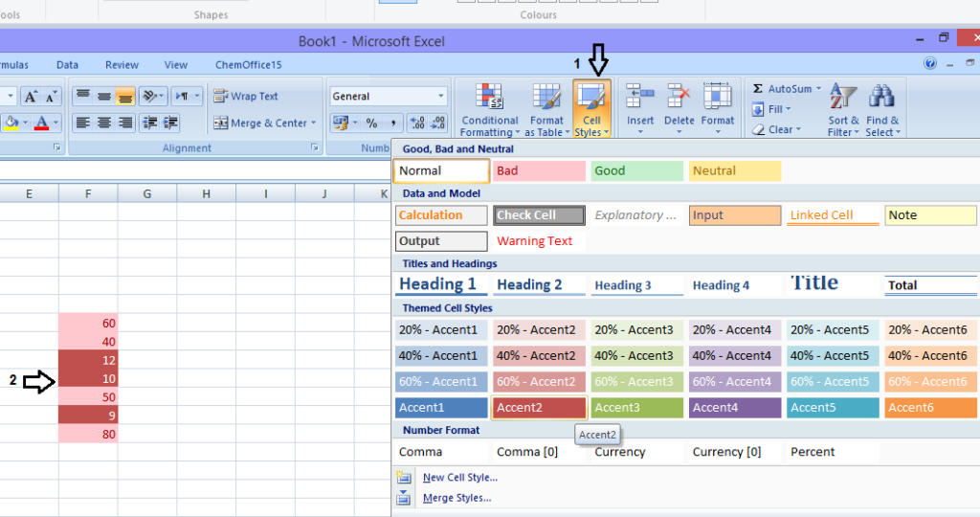Viewport: 980px width, 517px height.
Task: Click the Format as Table icon
Action: [x=546, y=97]
